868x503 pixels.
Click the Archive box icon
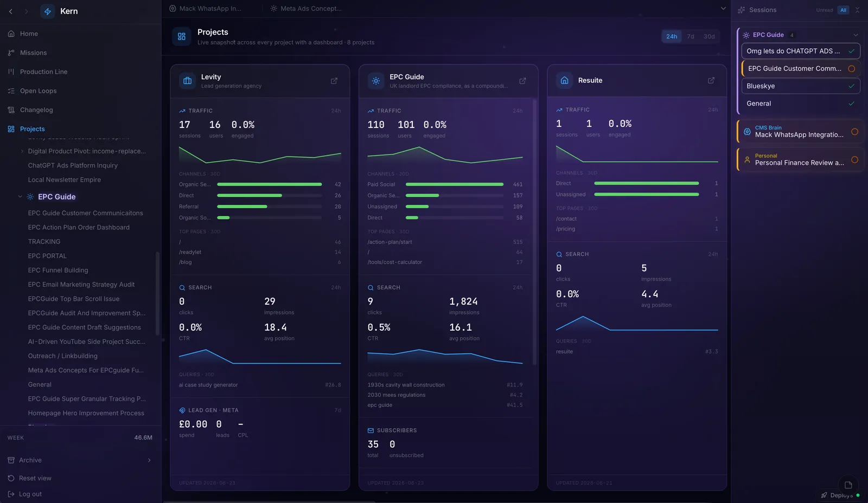point(11,460)
